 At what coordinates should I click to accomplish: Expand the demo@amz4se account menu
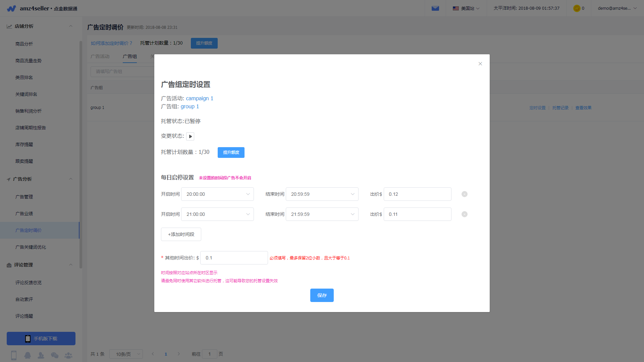tap(616, 8)
